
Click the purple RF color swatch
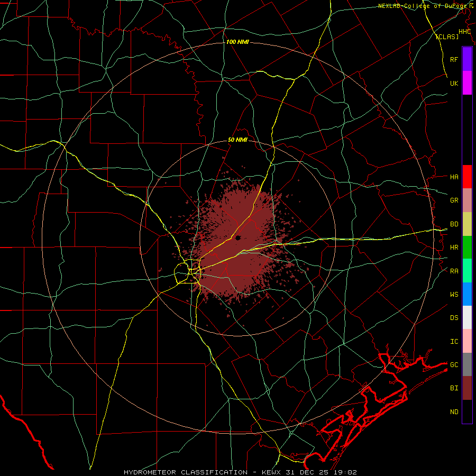pyautogui.click(x=467, y=59)
